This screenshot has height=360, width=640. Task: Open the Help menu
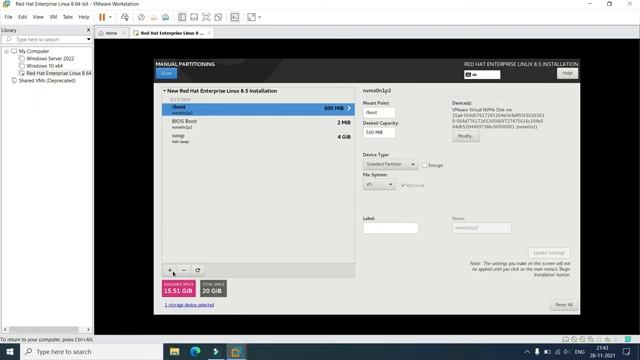coord(84,17)
